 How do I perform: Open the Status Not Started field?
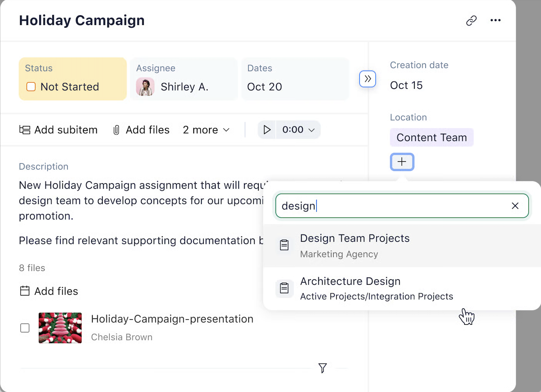click(73, 79)
